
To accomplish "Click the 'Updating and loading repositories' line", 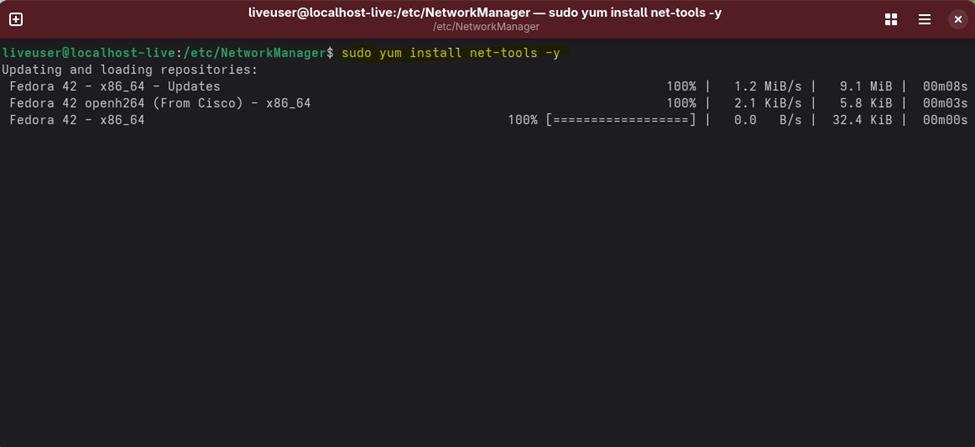I will (x=130, y=69).
